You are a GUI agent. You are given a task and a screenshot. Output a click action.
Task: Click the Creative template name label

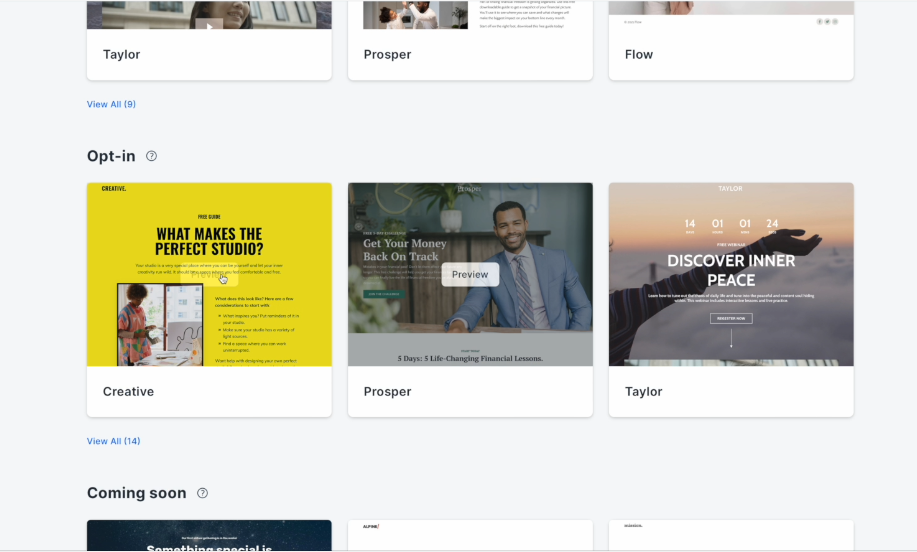click(x=129, y=391)
